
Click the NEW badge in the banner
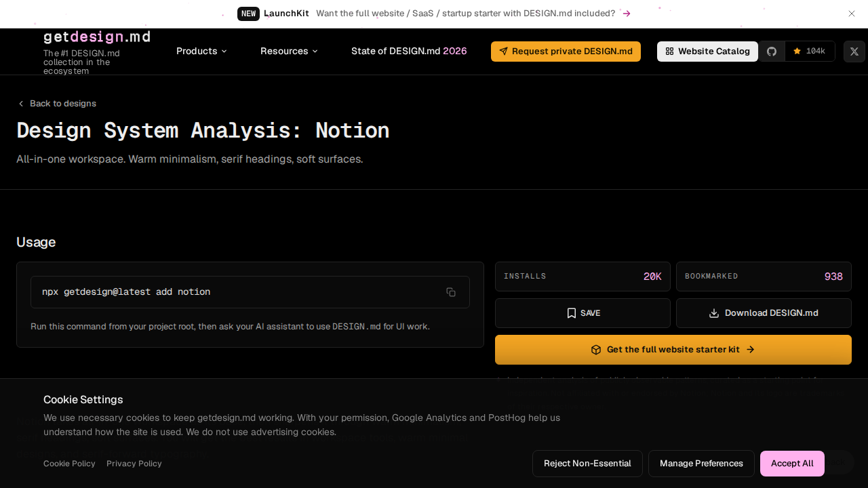click(x=248, y=14)
